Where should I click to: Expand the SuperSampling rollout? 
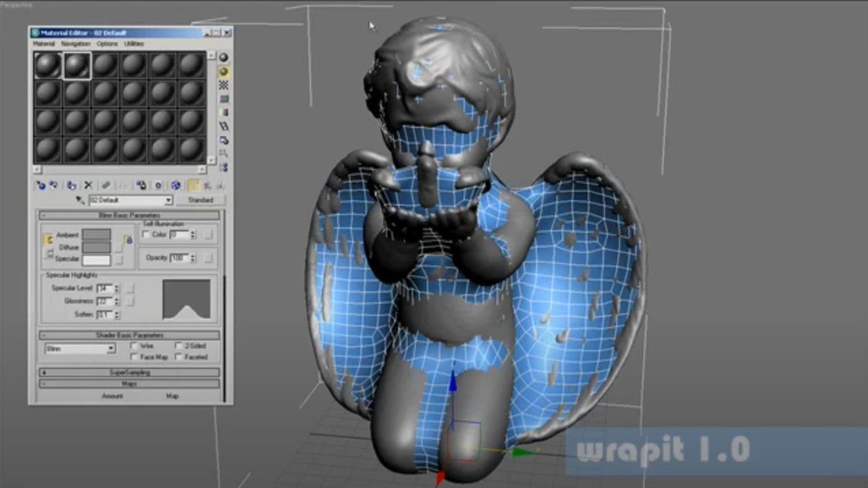(x=129, y=372)
